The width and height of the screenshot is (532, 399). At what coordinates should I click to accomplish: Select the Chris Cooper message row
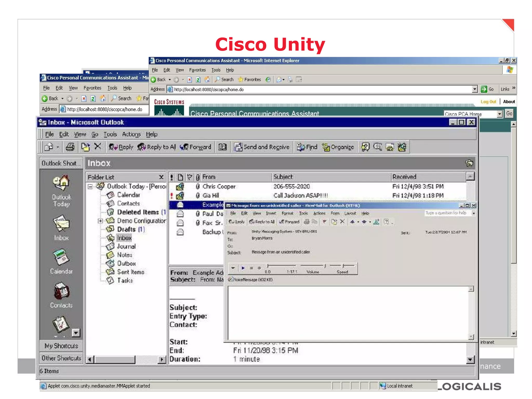pos(317,186)
